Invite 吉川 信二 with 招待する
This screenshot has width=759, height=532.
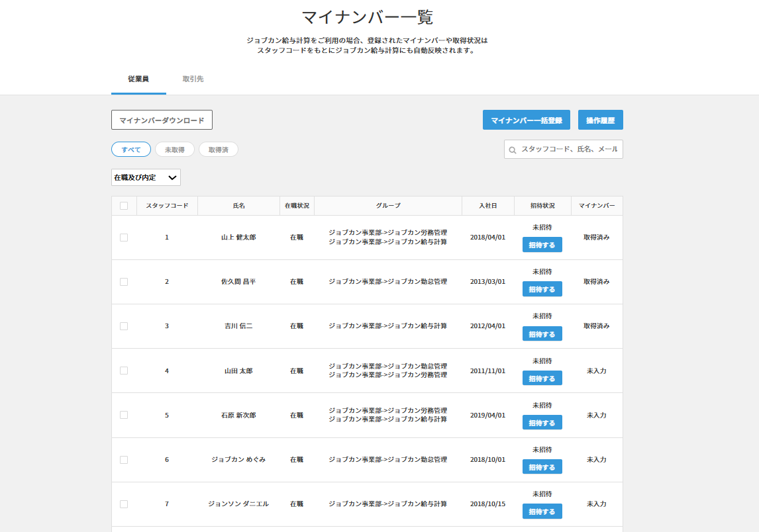[x=542, y=333]
